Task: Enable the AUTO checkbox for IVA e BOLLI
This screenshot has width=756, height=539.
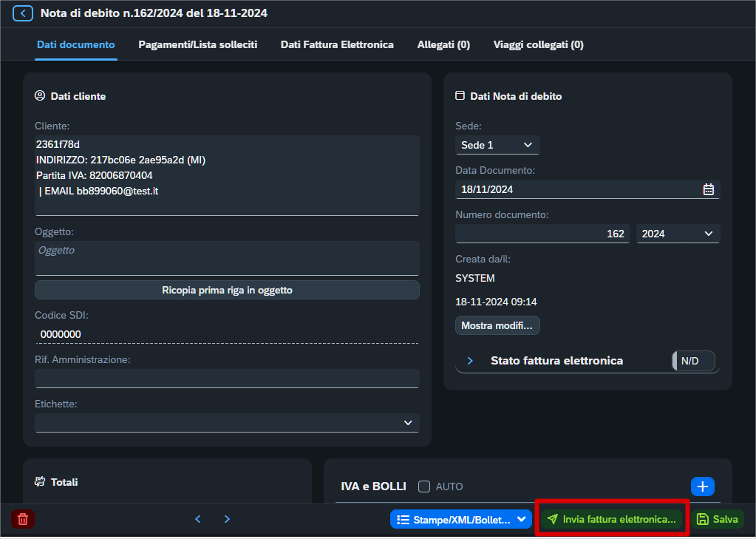Action: (424, 487)
